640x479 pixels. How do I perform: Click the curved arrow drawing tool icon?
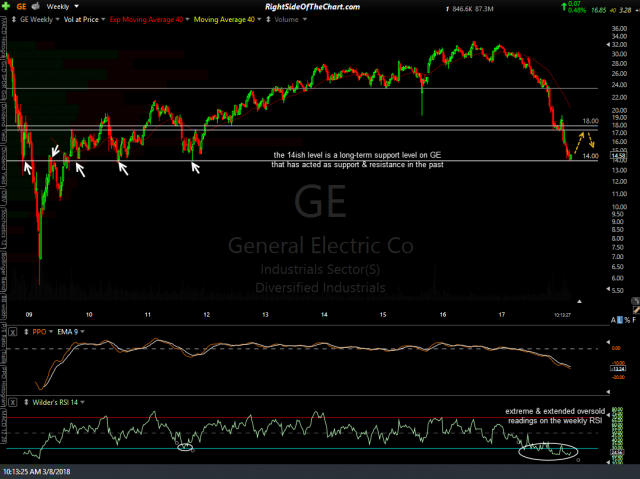point(636,301)
